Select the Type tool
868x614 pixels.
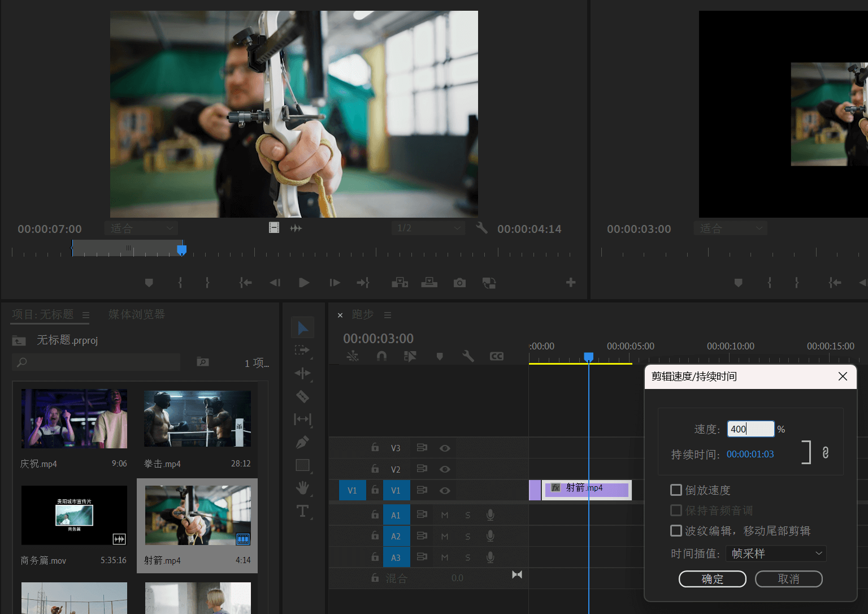[x=303, y=511]
